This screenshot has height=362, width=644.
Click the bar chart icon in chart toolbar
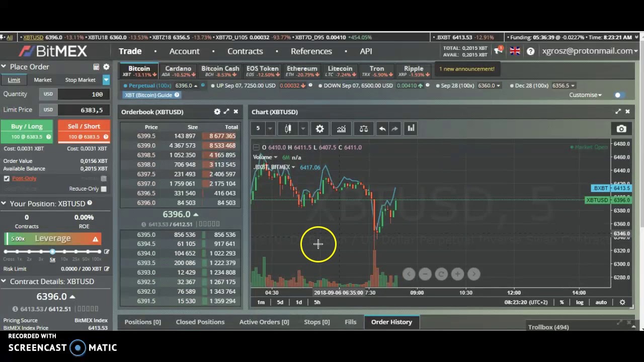(411, 128)
